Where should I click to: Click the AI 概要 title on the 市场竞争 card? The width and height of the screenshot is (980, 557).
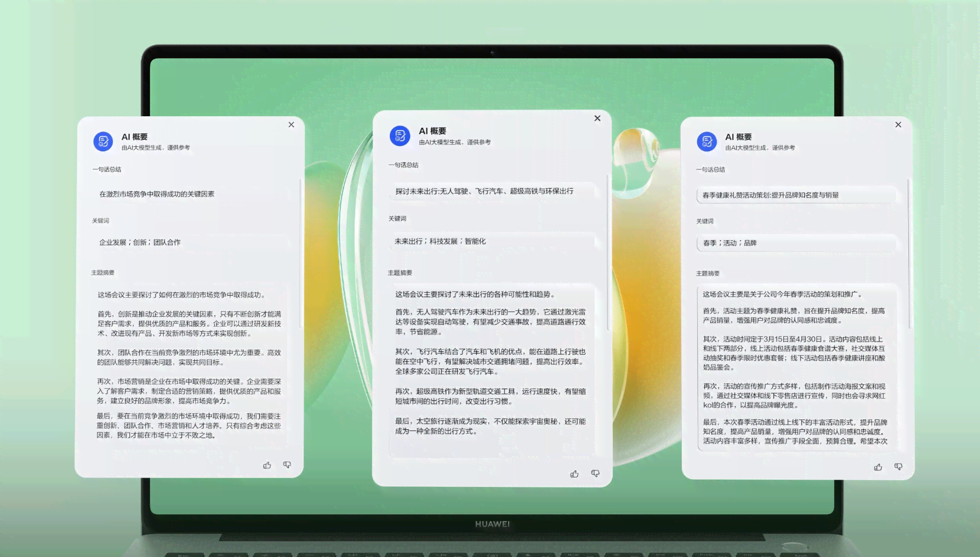tap(134, 137)
